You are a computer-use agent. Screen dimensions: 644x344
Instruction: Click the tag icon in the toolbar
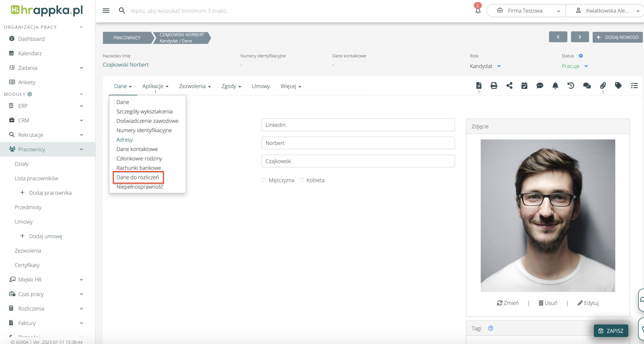(618, 86)
